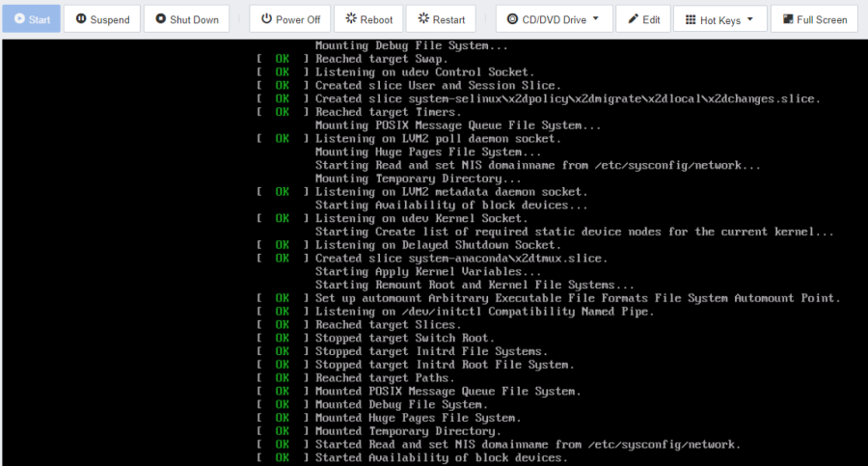Choose the Restart button label

(448, 19)
